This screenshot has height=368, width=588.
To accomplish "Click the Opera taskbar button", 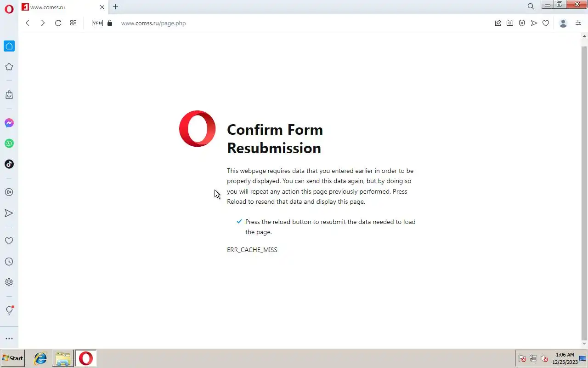I will click(x=86, y=358).
